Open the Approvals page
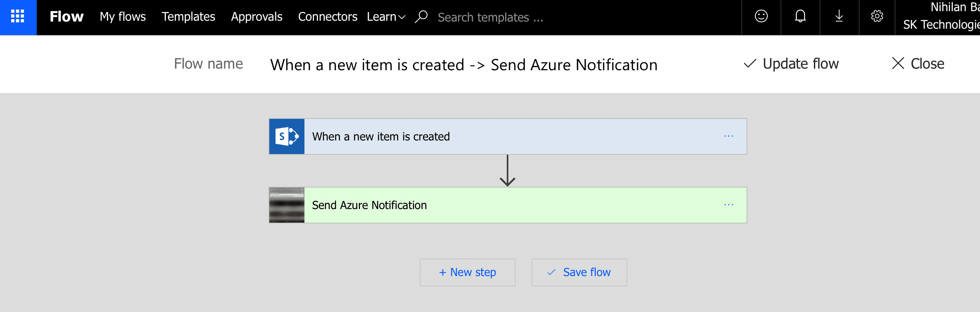The width and height of the screenshot is (980, 312). 257,17
